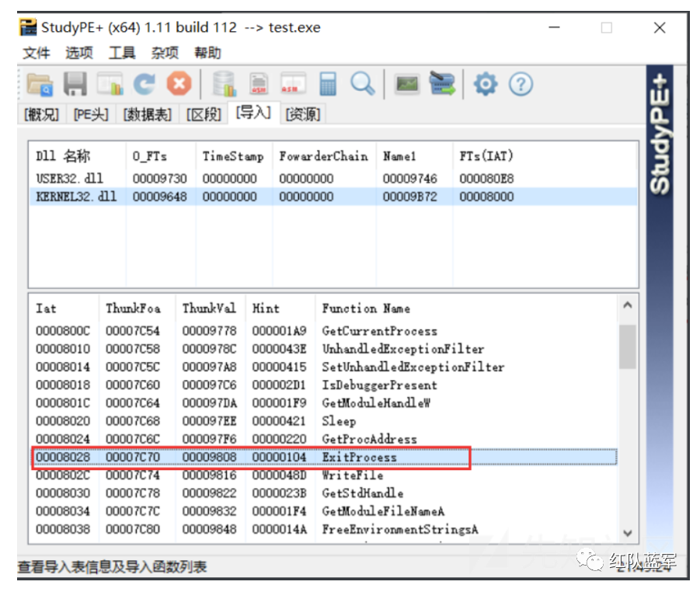Open the 帮助 menu
The height and width of the screenshot is (592, 700).
click(207, 53)
